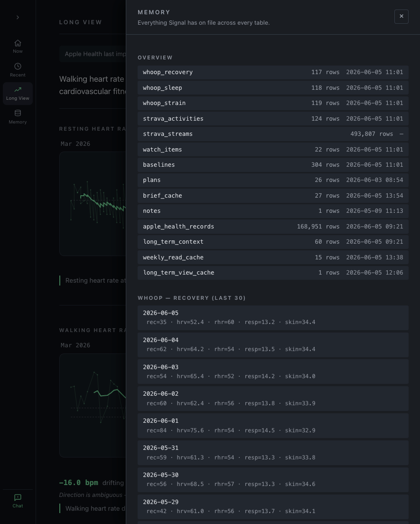Select the strava_streams table row
This screenshot has height=524, width=420.
(x=273, y=134)
